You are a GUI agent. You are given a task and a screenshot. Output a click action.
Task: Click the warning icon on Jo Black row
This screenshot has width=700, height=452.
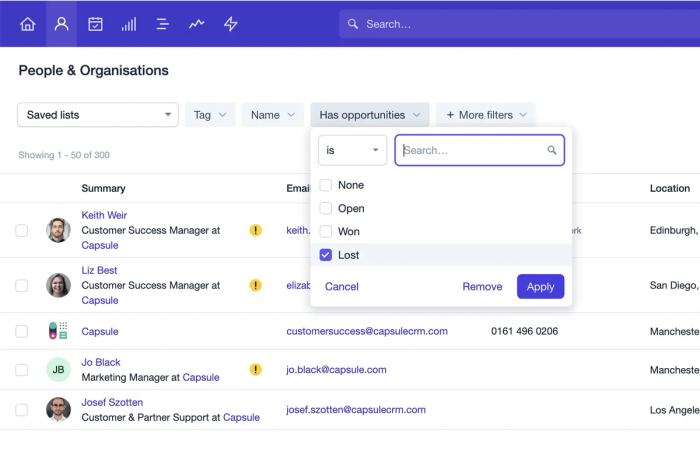click(255, 369)
